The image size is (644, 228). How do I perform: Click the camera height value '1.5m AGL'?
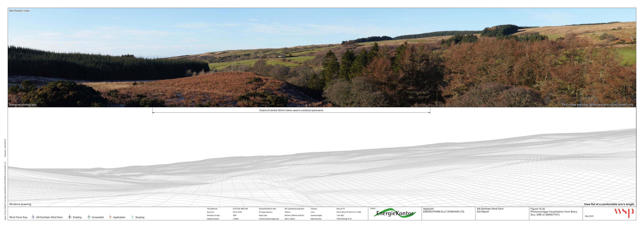coord(340,215)
